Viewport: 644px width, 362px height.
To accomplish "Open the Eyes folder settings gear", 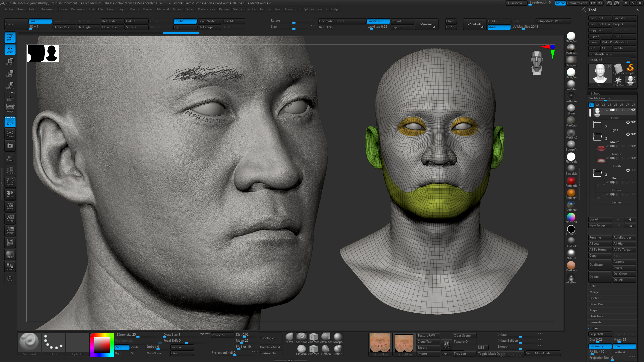I will coord(628,122).
